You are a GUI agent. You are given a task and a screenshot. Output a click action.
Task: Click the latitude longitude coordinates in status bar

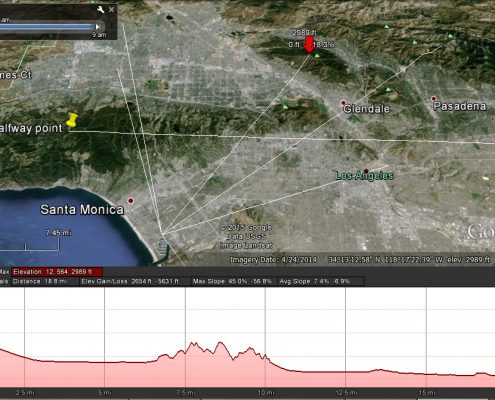(385, 260)
